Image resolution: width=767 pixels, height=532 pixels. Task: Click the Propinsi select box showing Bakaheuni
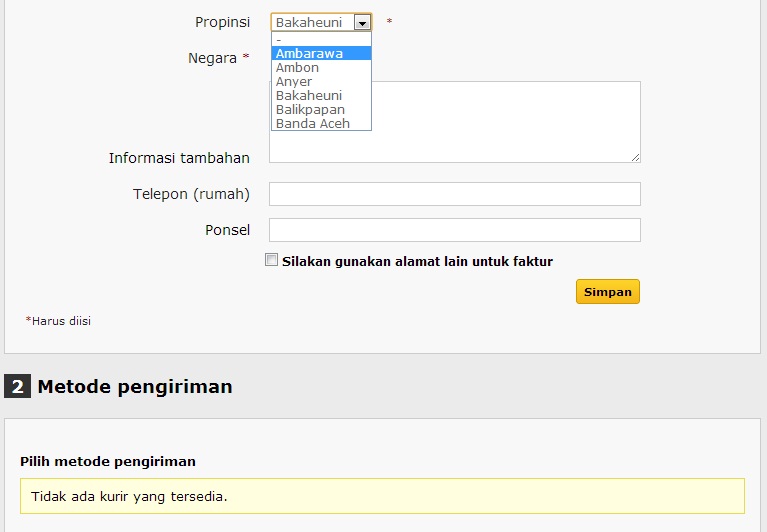[321, 22]
